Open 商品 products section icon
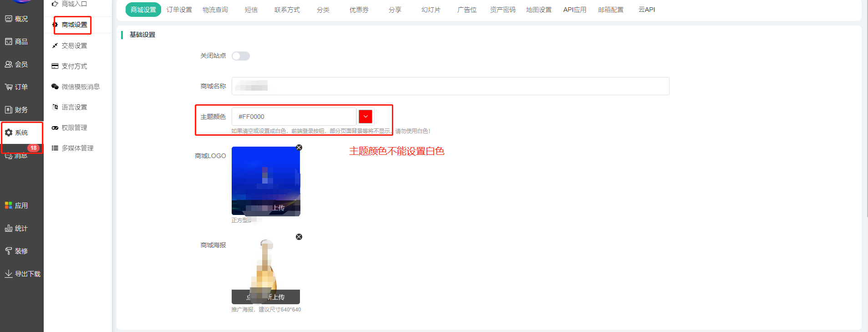 tap(9, 41)
